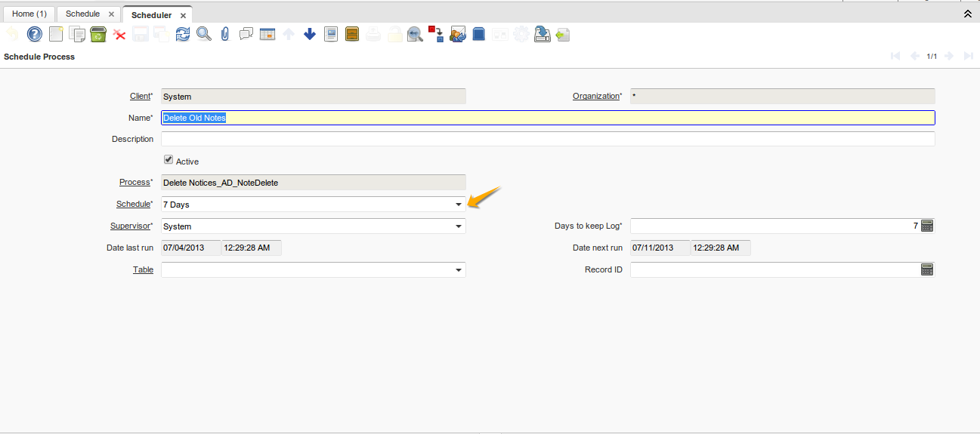Image resolution: width=980 pixels, height=434 pixels.
Task: Click the Process field label link
Action: click(x=134, y=182)
